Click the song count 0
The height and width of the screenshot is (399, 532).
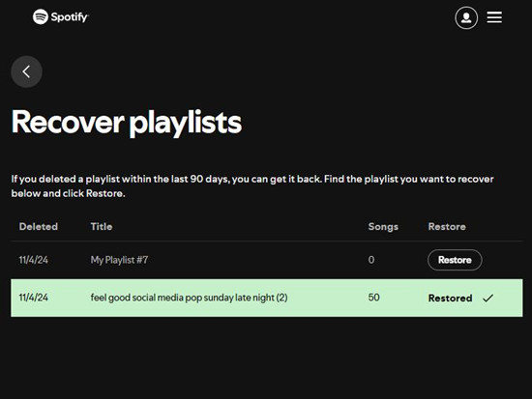tap(371, 260)
